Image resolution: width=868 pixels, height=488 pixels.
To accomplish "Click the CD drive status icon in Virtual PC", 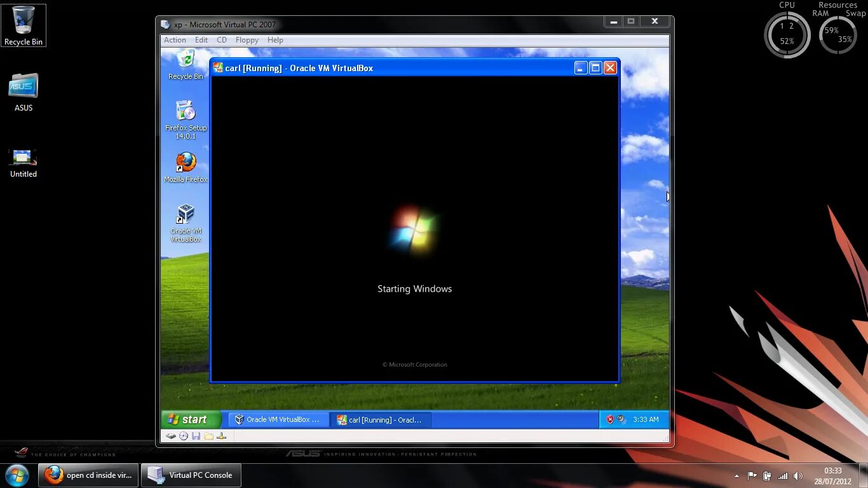I will click(x=184, y=436).
